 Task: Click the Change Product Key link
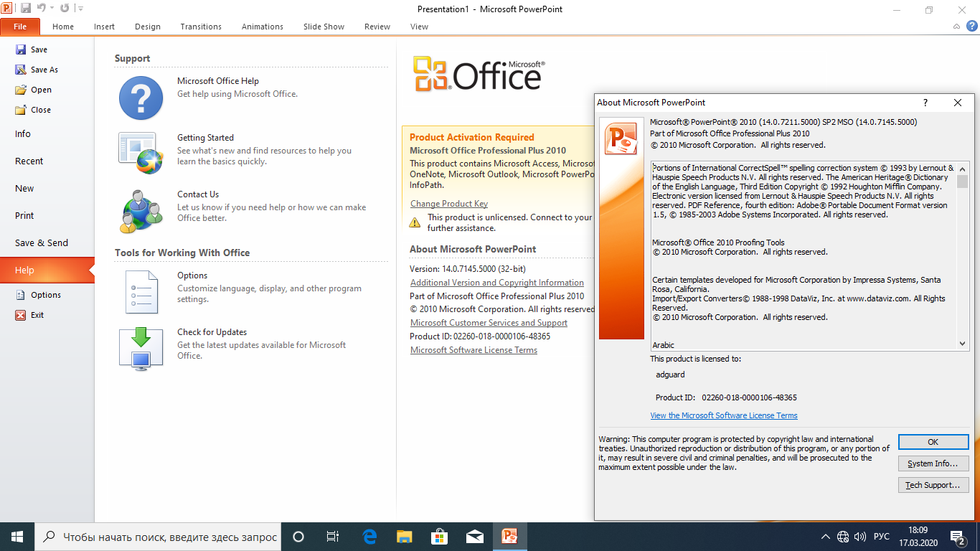[x=449, y=204]
